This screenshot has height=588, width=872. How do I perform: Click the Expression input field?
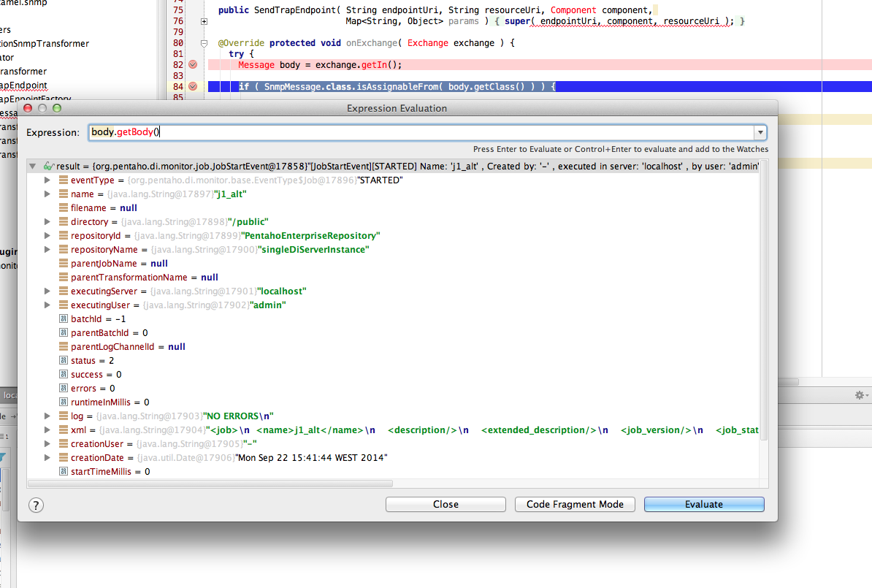(421, 132)
